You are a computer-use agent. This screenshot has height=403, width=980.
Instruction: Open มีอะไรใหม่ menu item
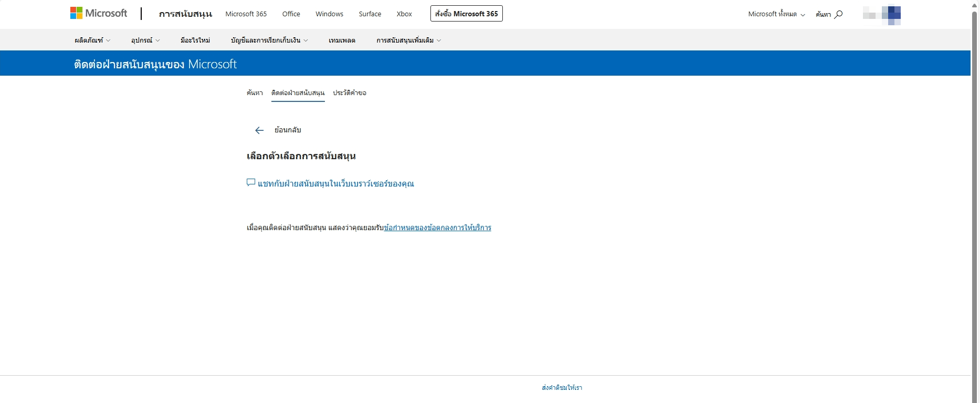tap(195, 40)
